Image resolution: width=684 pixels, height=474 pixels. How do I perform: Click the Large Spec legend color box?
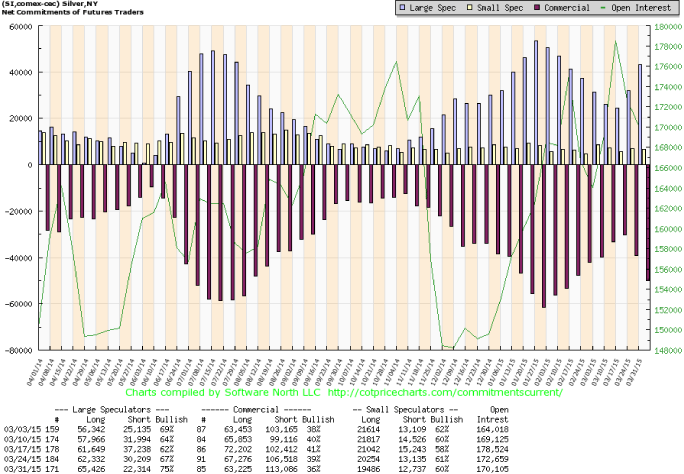400,6
